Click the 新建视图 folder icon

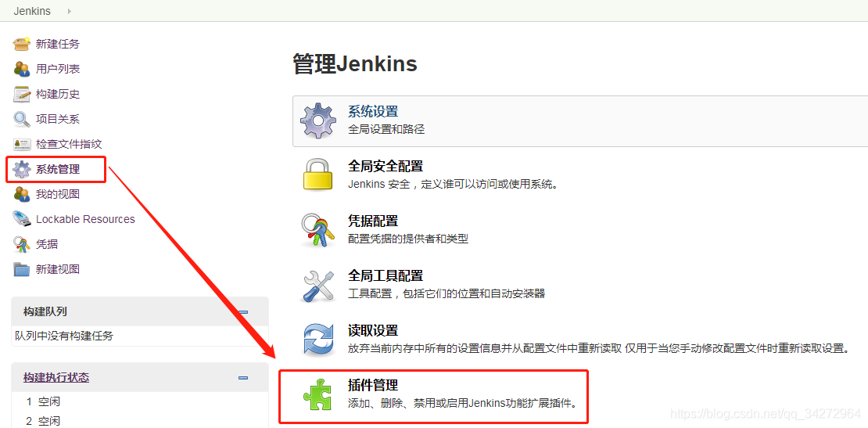coord(22,269)
